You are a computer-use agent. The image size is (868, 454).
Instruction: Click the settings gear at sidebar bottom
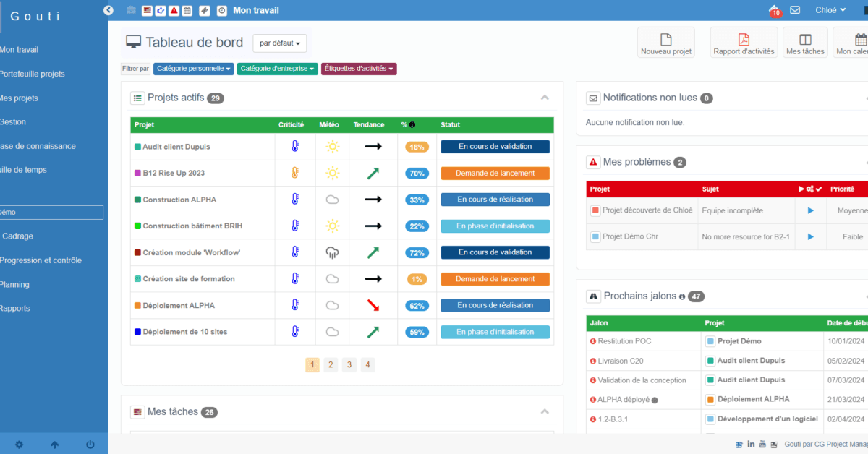tap(19, 445)
